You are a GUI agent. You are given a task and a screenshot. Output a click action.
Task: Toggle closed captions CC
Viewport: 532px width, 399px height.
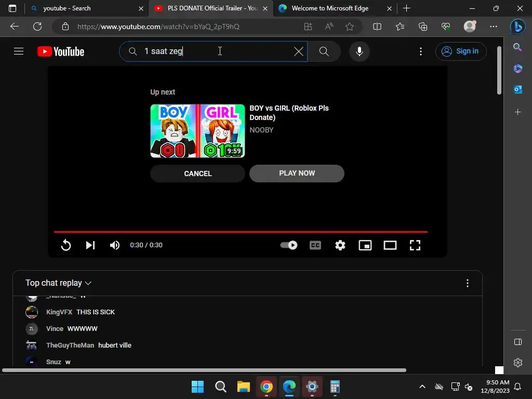[315, 245]
